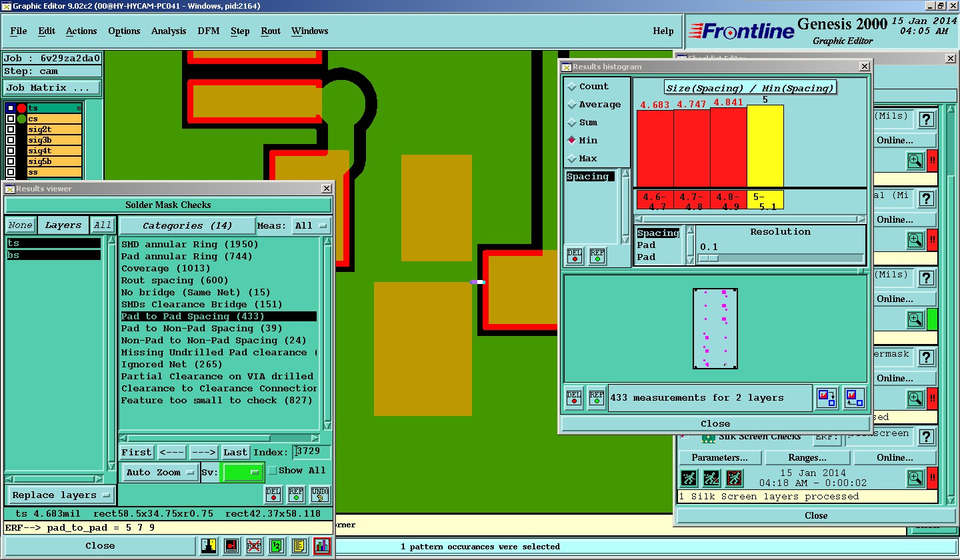Screen dimensions: 960x560
Task: Select the 'Pad to Pad Spacing (433)' category
Action: (x=219, y=317)
